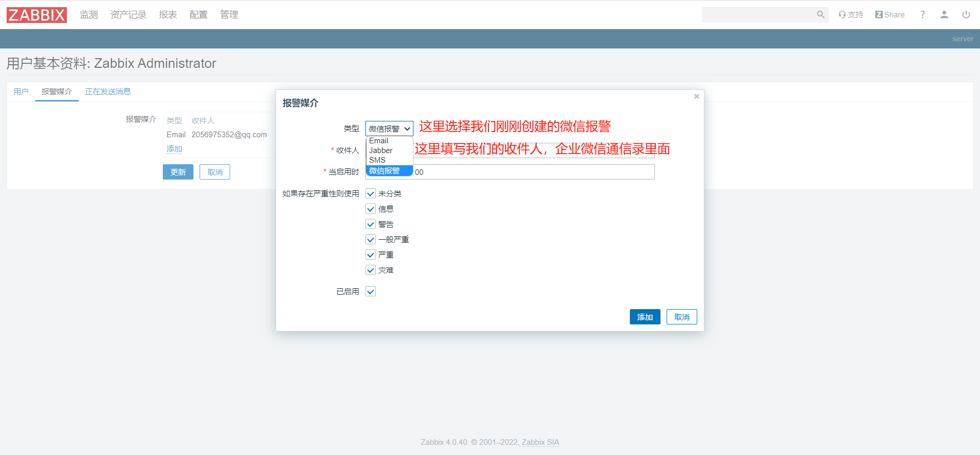Choose 微信报警 from the type list

(x=389, y=170)
